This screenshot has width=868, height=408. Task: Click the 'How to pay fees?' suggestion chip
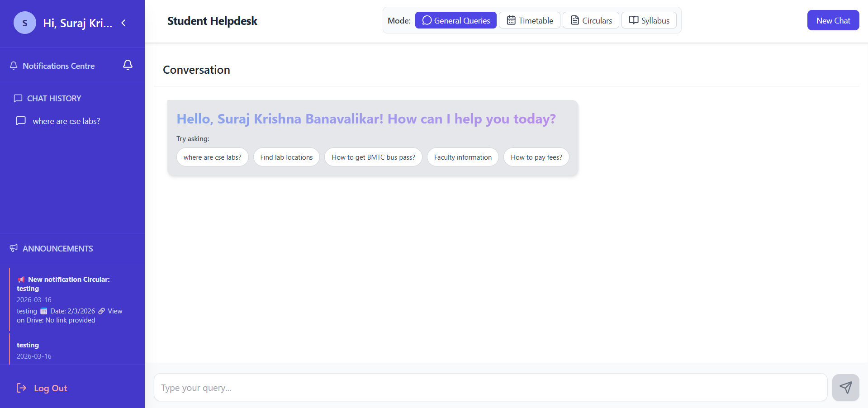(536, 157)
